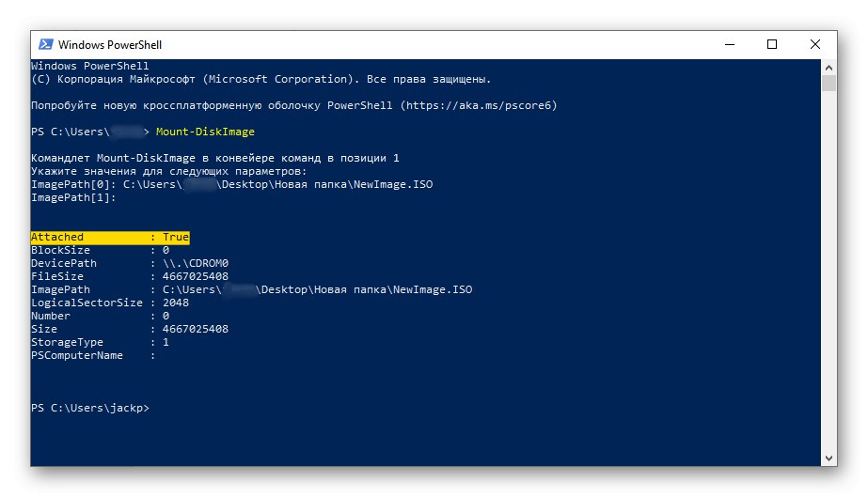Image resolution: width=868 pixels, height=497 pixels.
Task: Click the PSComputerName row label
Action: click(x=77, y=356)
